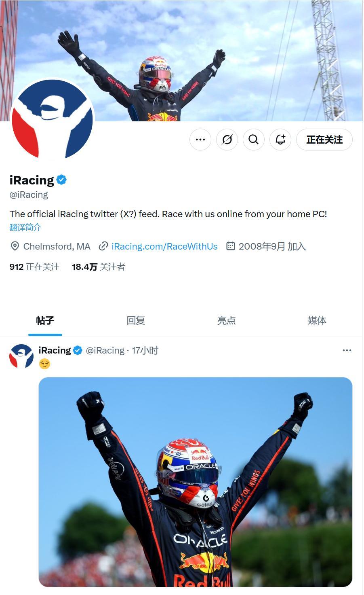Expand the post's three-dot more menu
The width and height of the screenshot is (364, 595).
pos(347,350)
